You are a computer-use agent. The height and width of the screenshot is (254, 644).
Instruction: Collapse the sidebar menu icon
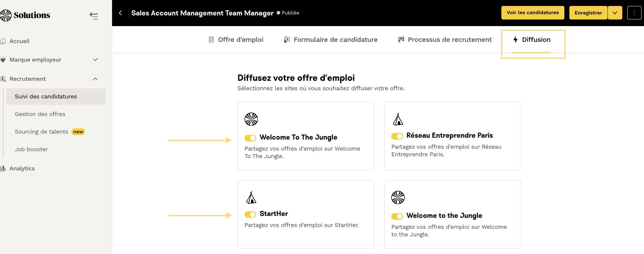[93, 16]
